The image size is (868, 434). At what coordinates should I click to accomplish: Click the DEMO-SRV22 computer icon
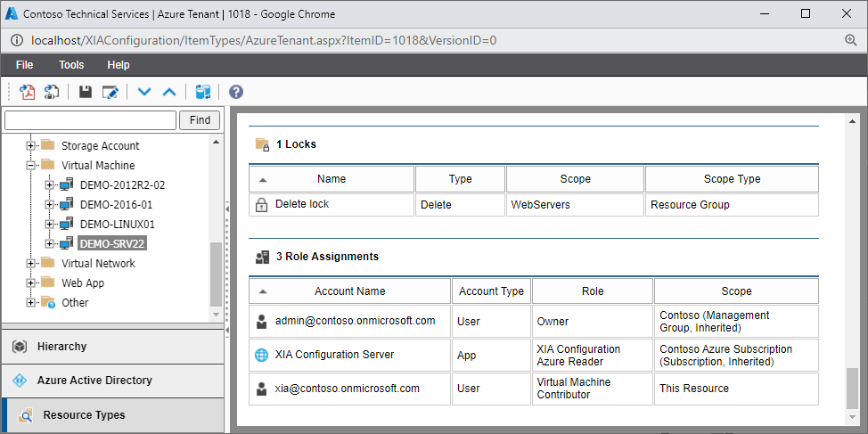coord(67,243)
